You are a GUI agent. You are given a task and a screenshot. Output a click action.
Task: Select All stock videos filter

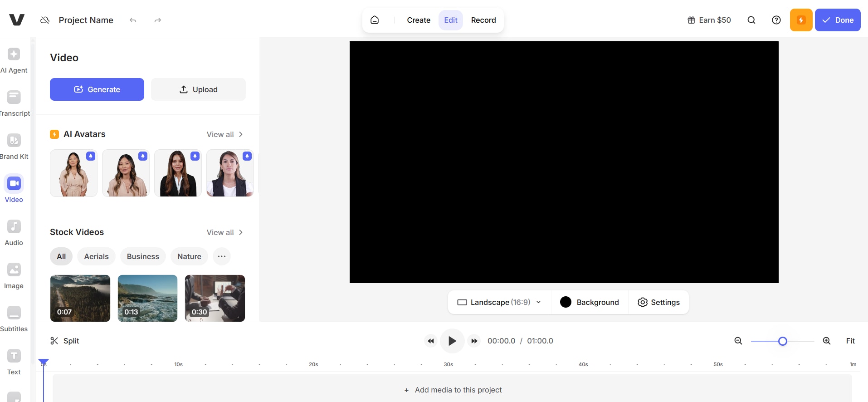click(x=61, y=256)
